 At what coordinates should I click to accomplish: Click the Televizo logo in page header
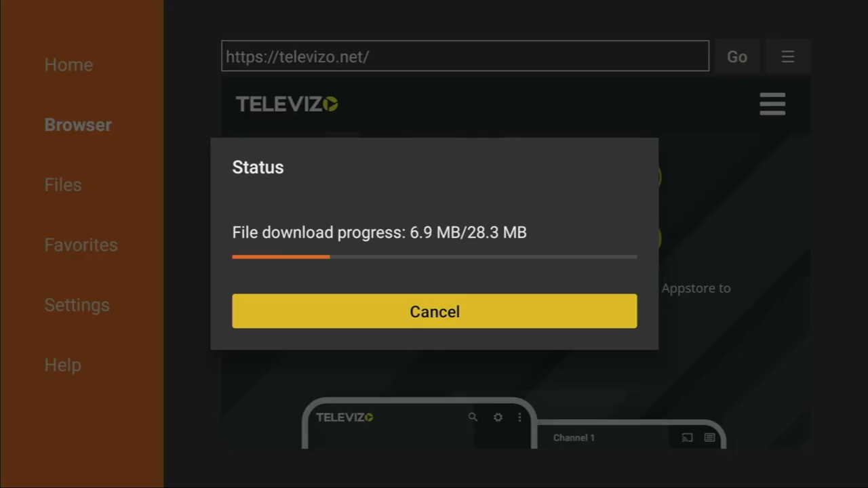click(x=287, y=104)
